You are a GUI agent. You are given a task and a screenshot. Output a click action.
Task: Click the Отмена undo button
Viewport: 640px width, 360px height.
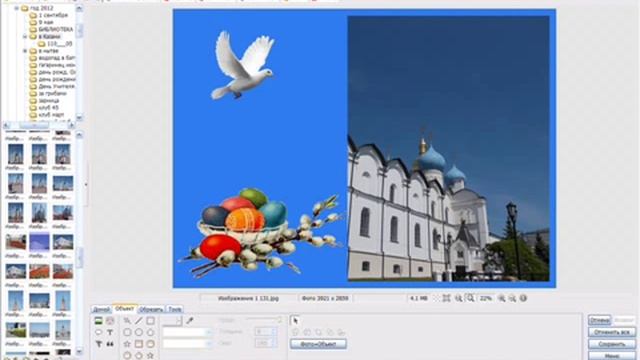click(600, 320)
